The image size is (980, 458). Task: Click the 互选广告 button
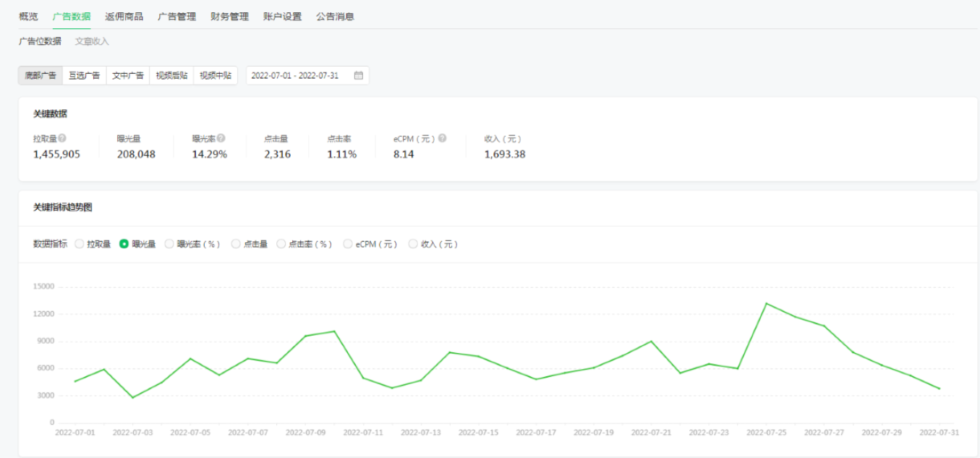(84, 75)
